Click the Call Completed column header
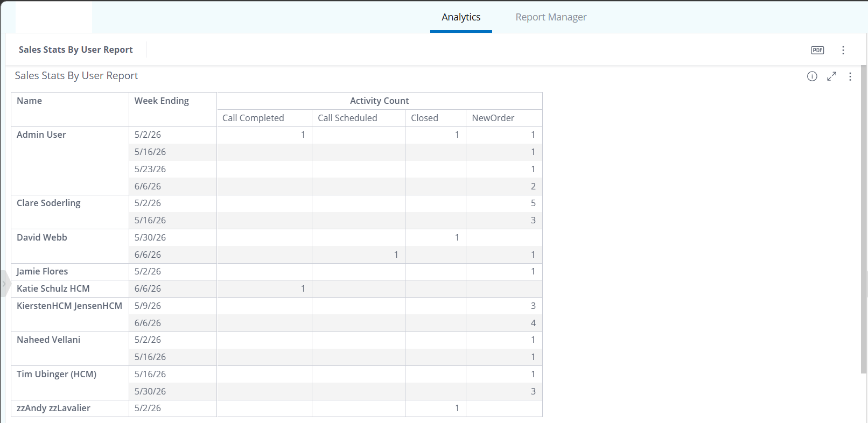This screenshot has height=423, width=868. (x=264, y=118)
